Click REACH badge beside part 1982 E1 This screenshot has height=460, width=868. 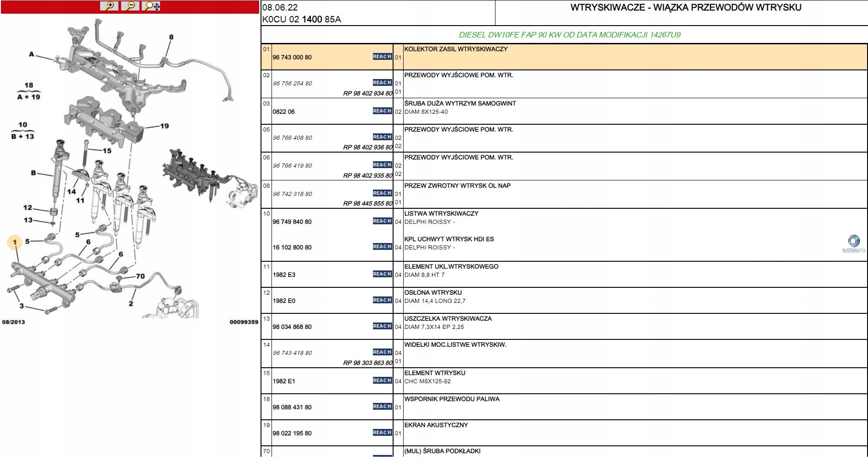click(382, 381)
